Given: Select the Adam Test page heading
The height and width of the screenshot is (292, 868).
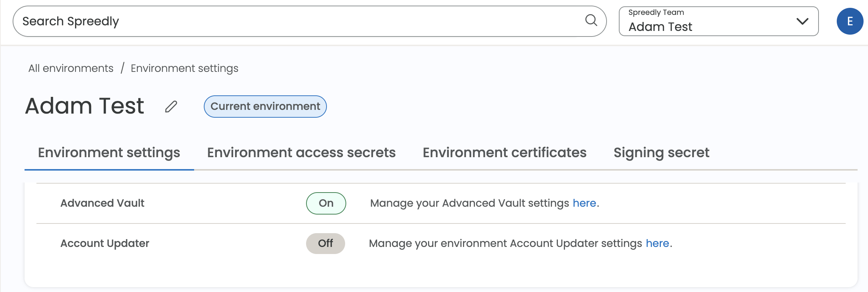Looking at the screenshot, I should [x=84, y=106].
